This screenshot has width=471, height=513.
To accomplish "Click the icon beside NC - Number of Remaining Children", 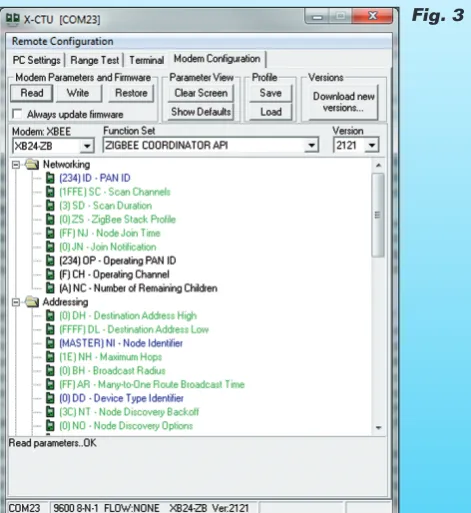I will (50, 288).
